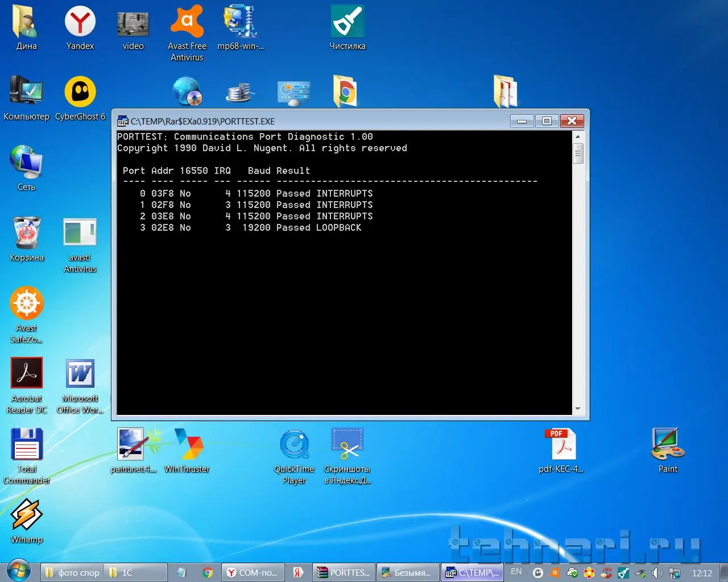Screen dimensions: 728x582
Task: Open WinThruster desktop icon
Action: (x=187, y=445)
